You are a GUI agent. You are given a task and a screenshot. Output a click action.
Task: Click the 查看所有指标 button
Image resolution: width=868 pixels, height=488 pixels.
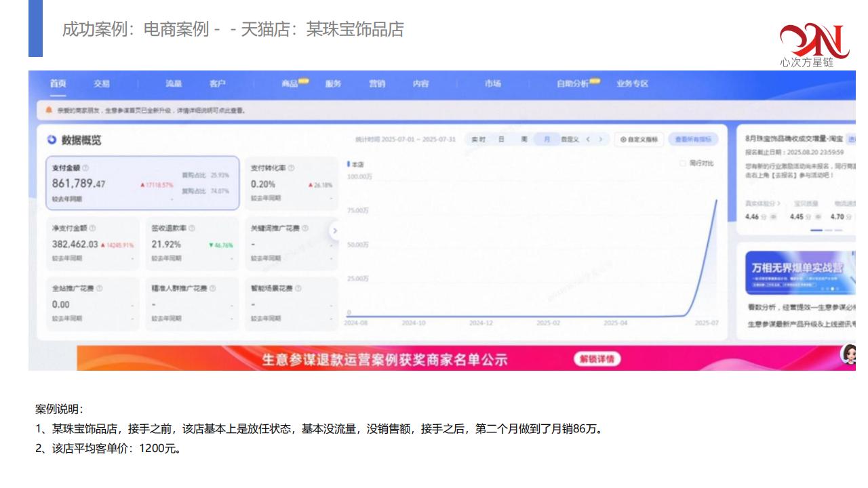click(692, 140)
